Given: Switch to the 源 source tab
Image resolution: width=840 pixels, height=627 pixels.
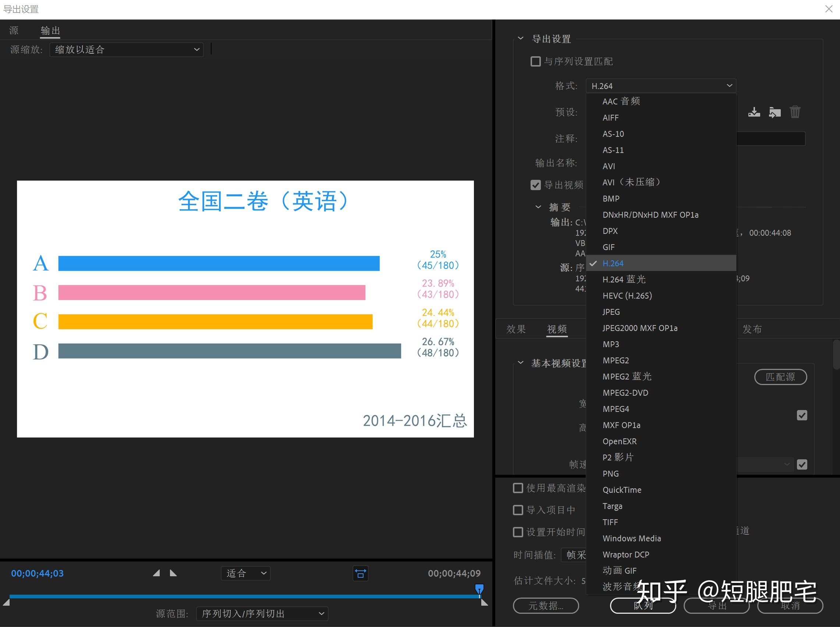Looking at the screenshot, I should (14, 31).
